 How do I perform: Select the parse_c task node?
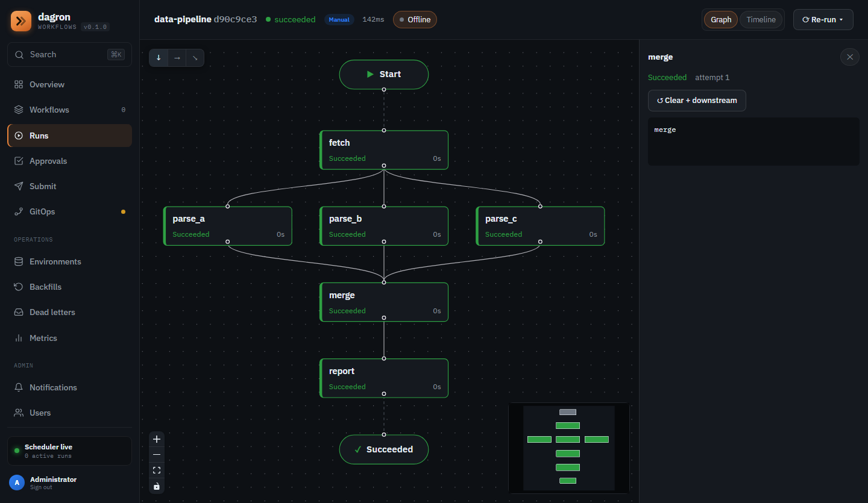[x=540, y=226]
